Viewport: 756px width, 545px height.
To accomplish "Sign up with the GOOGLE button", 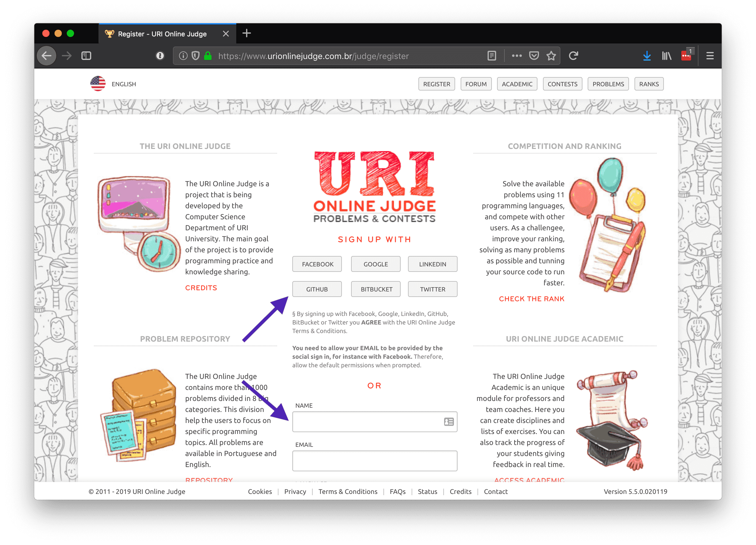I will 375,264.
